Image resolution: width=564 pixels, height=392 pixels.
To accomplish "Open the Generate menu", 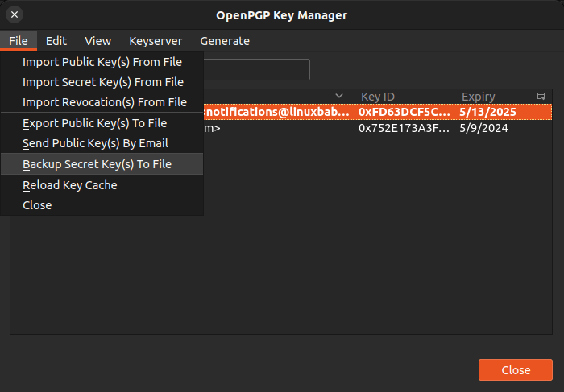I will pos(225,41).
